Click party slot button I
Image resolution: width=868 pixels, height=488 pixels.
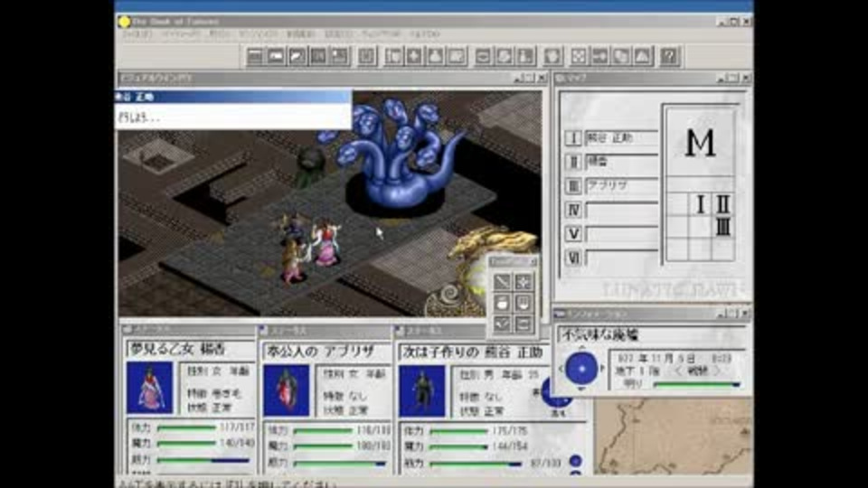click(x=573, y=137)
